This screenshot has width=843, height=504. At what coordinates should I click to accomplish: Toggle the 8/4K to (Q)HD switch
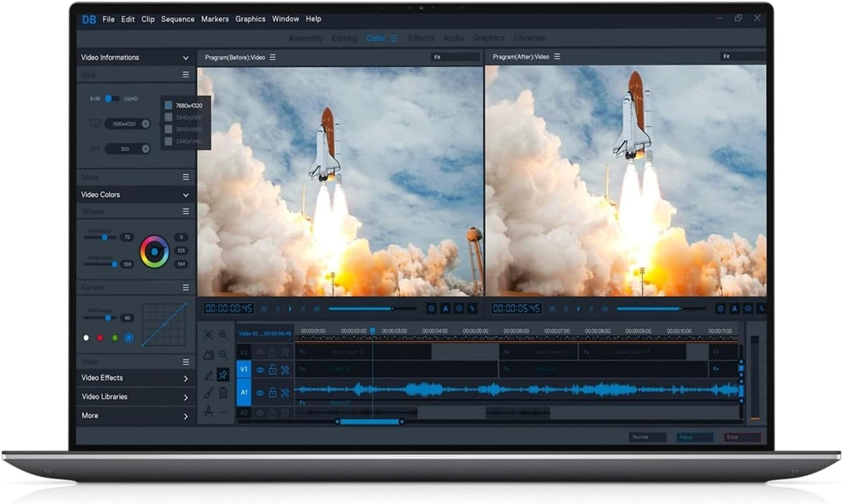112,99
